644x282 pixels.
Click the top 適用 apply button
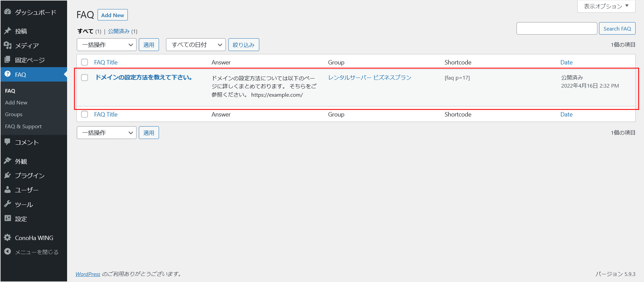149,45
